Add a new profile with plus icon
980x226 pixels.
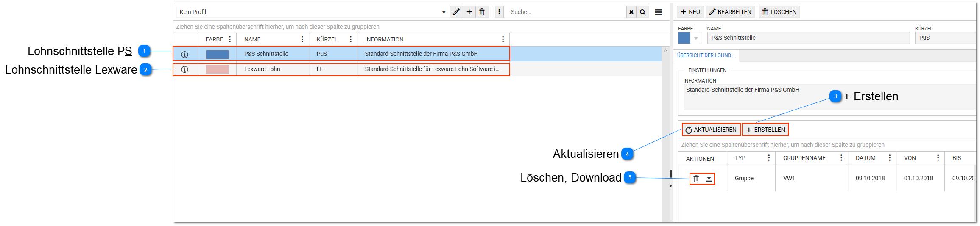tap(469, 12)
